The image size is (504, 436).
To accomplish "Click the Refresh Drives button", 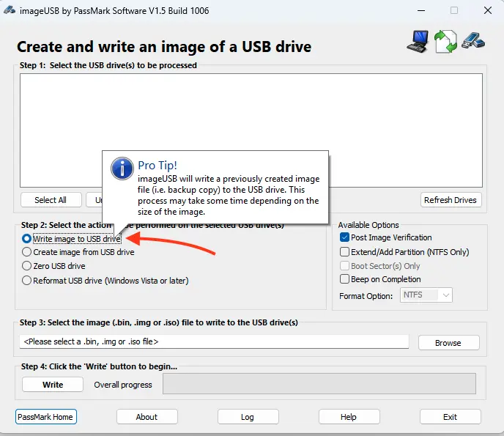I will (451, 199).
